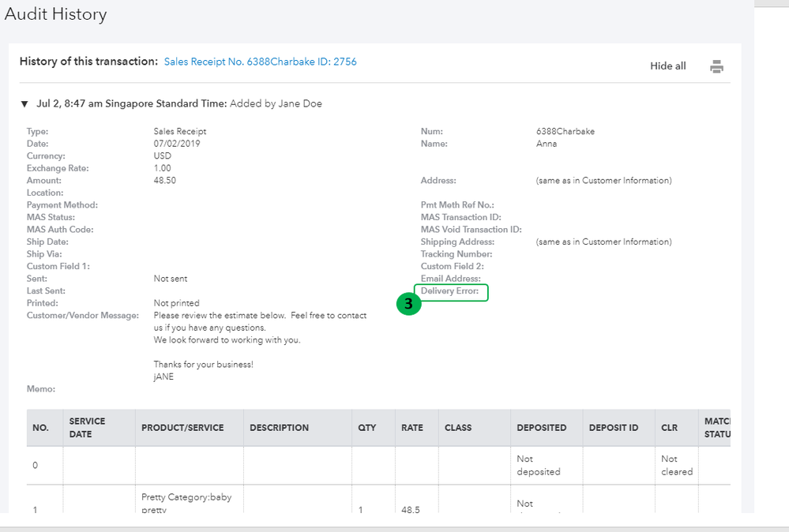
Task: Click the Not cleared cell in row 0
Action: click(x=677, y=465)
